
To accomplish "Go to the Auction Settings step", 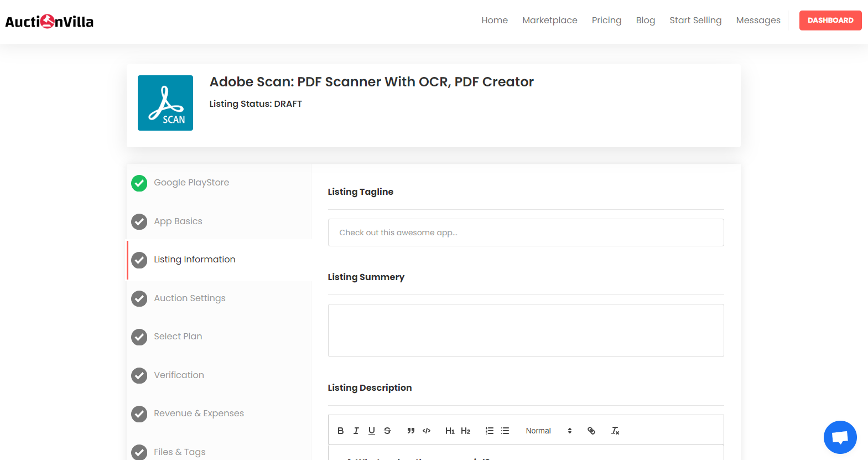I will [190, 298].
